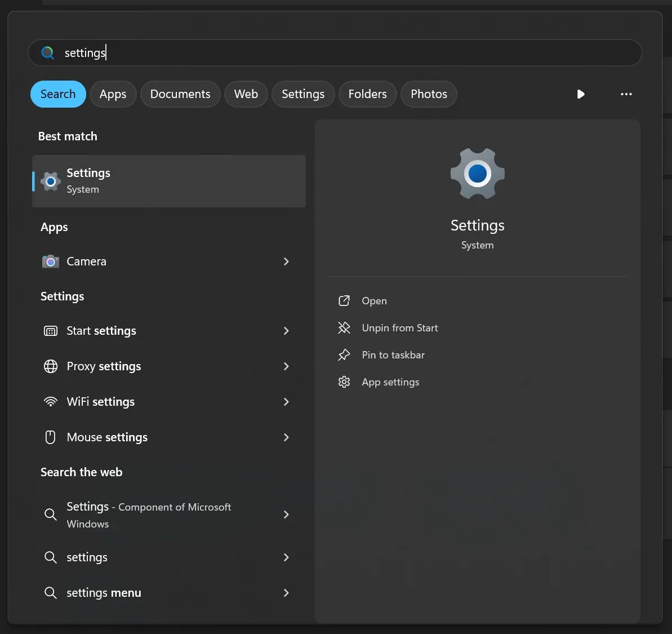672x634 pixels.
Task: Click the Unpin from Start pin icon
Action: [344, 328]
